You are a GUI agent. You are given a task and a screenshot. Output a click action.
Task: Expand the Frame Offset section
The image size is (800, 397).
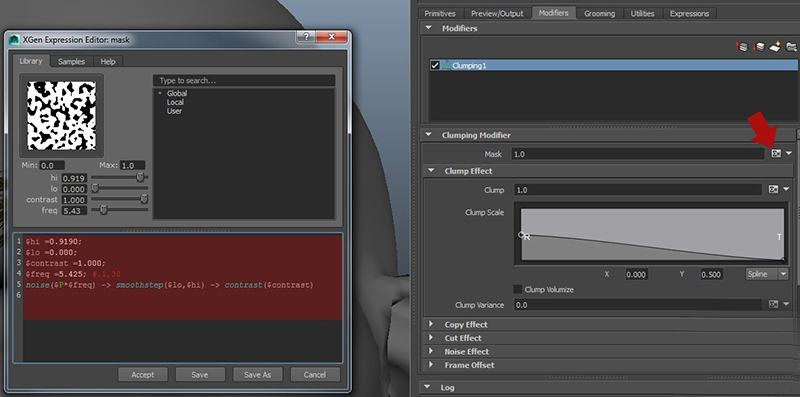[431, 365]
